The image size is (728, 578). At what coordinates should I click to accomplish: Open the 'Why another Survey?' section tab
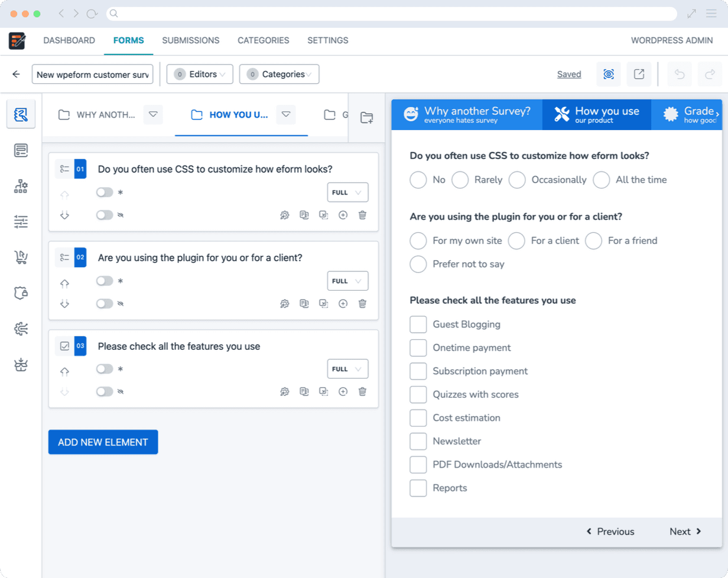click(x=466, y=114)
